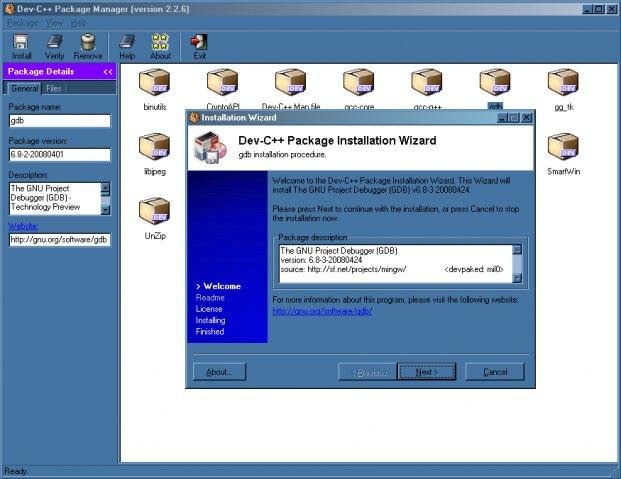
Task: Click the License step in wizard sidebar
Action: click(x=209, y=309)
